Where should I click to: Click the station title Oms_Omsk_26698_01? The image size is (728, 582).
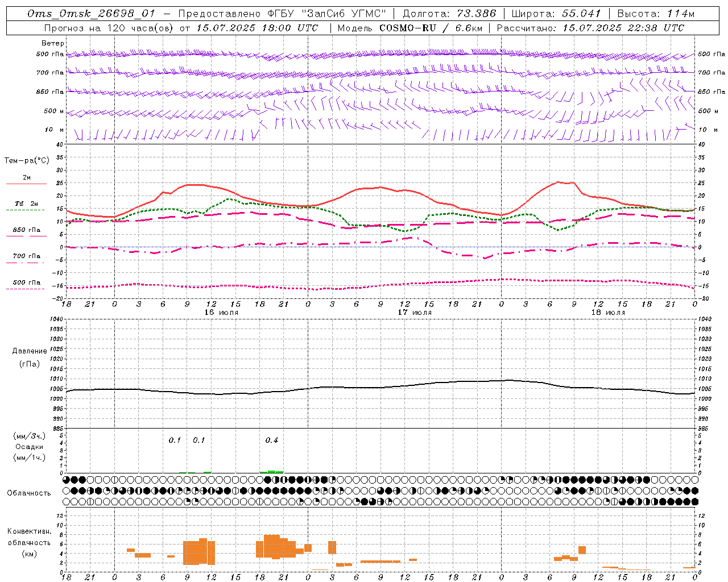point(90,14)
